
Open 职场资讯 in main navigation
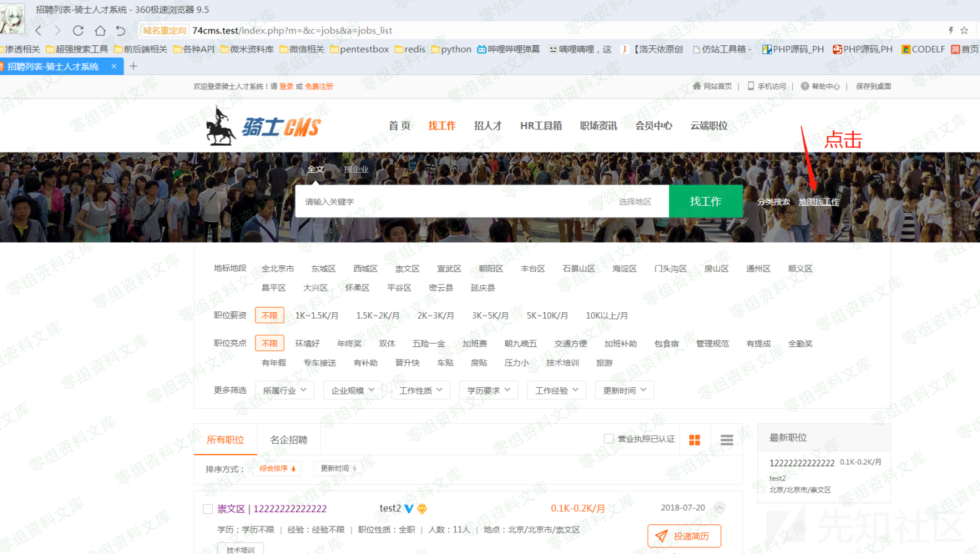598,126
